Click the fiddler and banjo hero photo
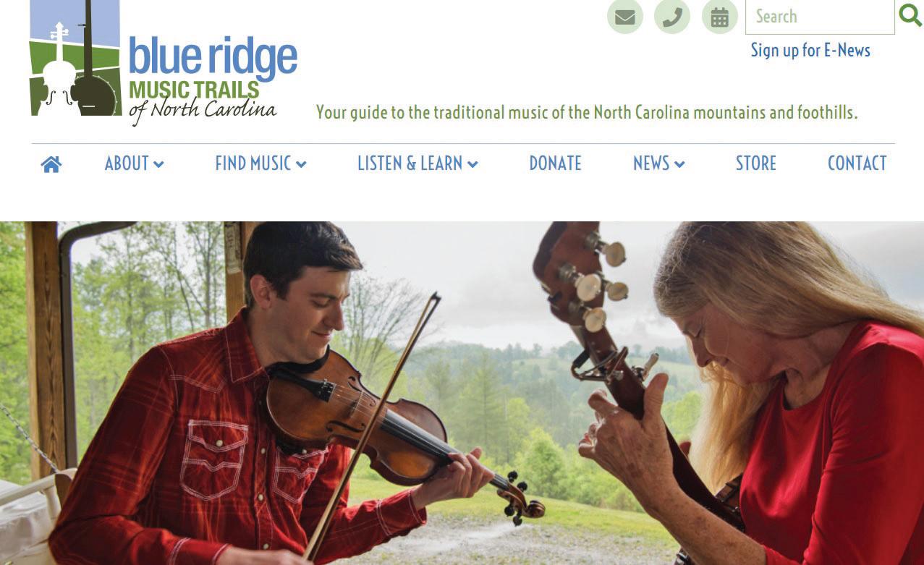Viewport: 924px width, 565px height. point(462,393)
